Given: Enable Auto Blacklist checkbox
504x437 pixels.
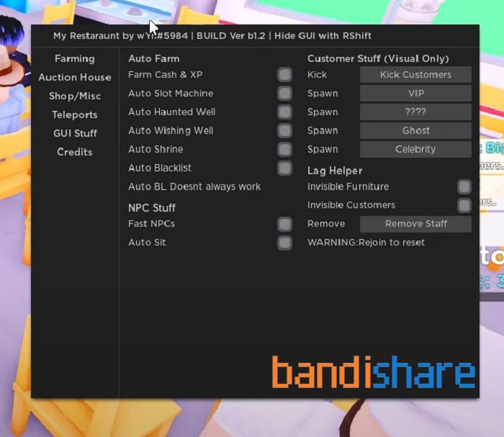Looking at the screenshot, I should pos(285,168).
